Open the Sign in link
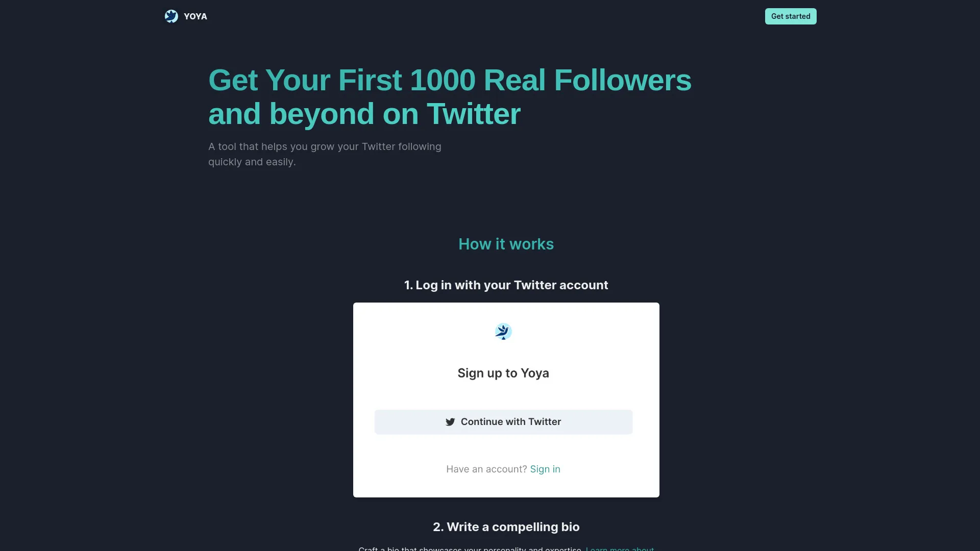This screenshot has height=551, width=980. (x=545, y=469)
